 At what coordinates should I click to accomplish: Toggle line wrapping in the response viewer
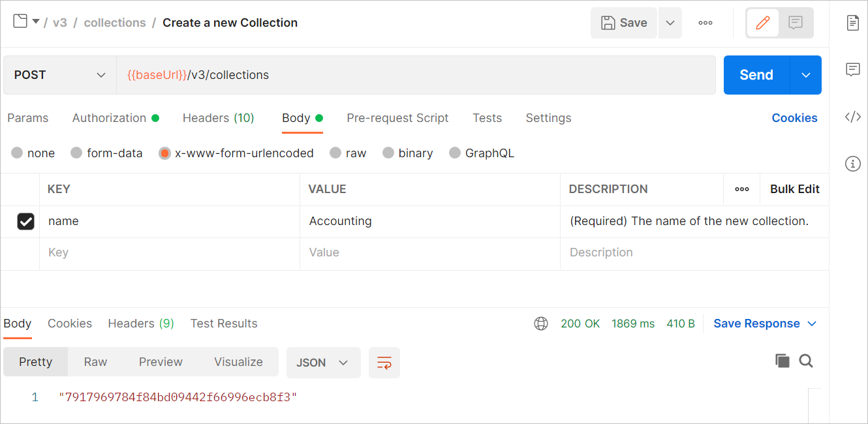tap(384, 363)
